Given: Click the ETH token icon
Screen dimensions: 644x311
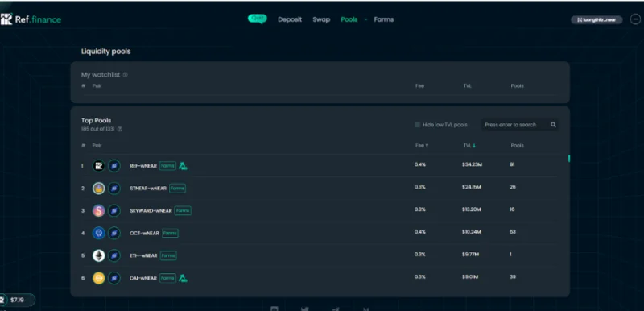Looking at the screenshot, I should tap(98, 255).
